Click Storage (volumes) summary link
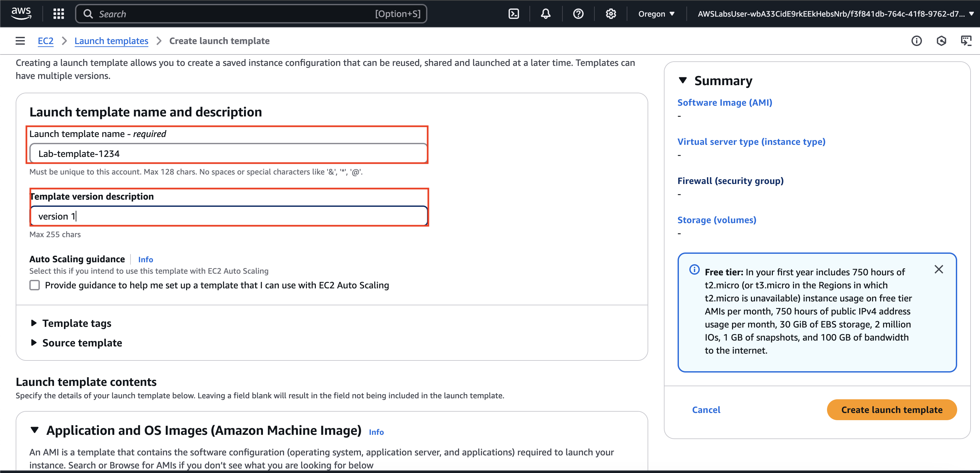The height and width of the screenshot is (473, 980). coord(717,220)
